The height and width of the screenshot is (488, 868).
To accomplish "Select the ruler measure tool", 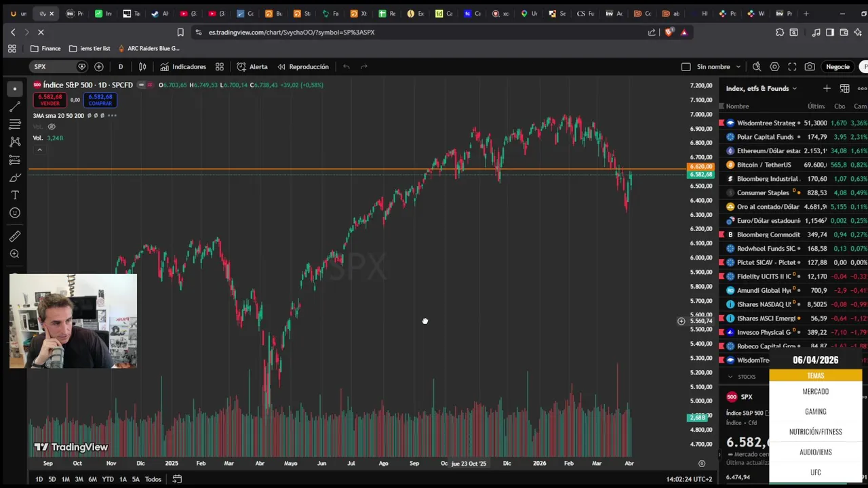I will [14, 237].
